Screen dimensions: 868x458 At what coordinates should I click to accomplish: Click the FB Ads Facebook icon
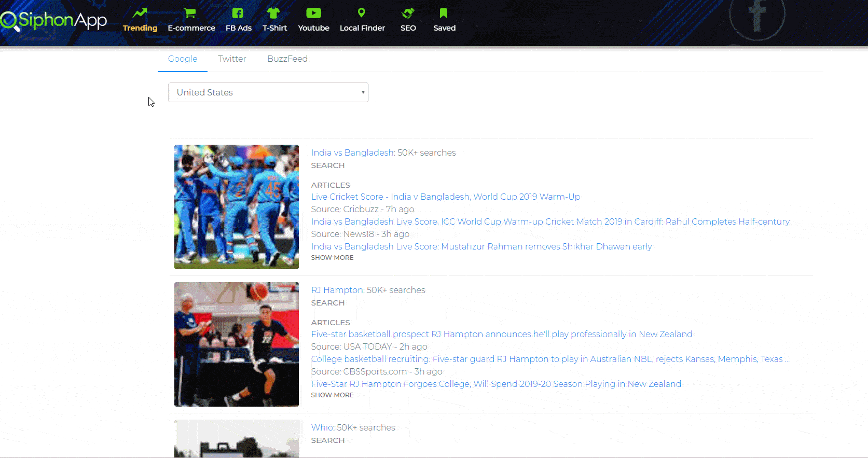point(238,13)
